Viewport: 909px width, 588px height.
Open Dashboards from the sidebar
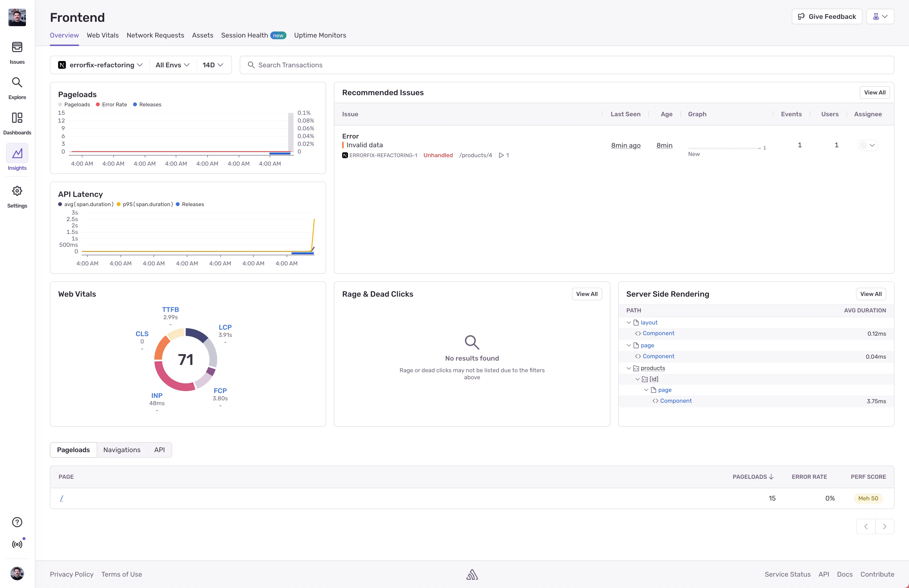pyautogui.click(x=17, y=123)
